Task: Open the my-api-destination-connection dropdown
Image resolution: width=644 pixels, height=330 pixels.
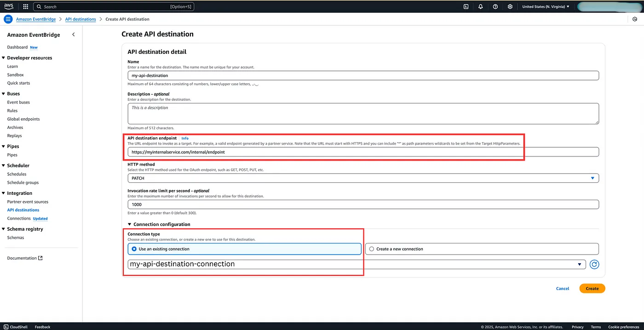Action: pyautogui.click(x=356, y=264)
